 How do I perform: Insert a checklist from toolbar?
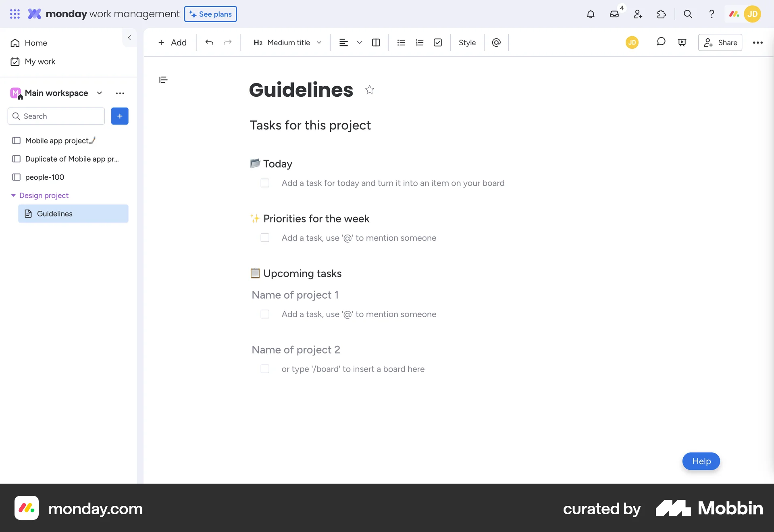(x=438, y=42)
